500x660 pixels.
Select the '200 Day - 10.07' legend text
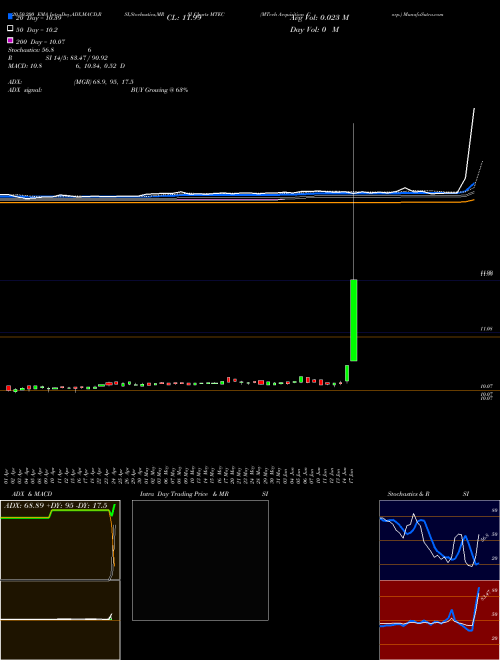(x=40, y=42)
